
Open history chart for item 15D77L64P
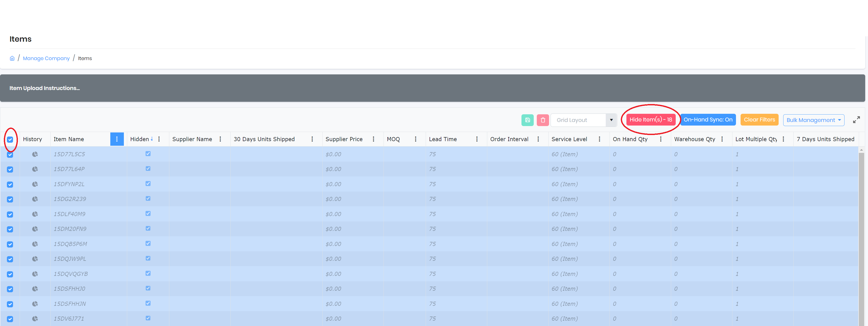pyautogui.click(x=35, y=169)
